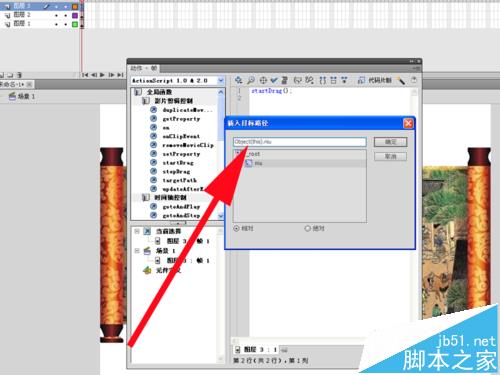Open the ActionScript 1.0 & 2.0 version dropdown
500x375 pixels.
(220, 81)
